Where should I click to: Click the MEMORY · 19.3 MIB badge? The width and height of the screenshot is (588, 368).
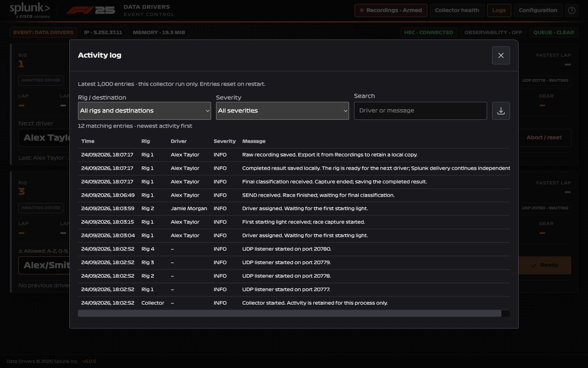[x=159, y=32]
